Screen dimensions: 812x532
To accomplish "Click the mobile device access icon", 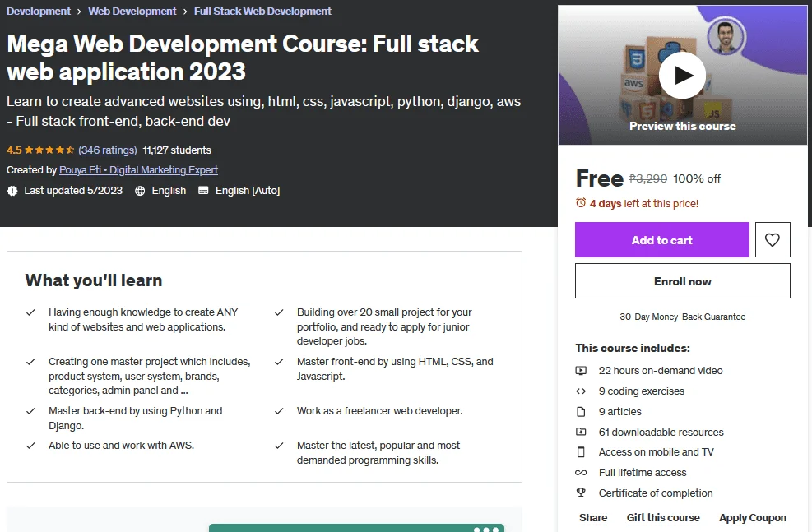I will 581,451.
